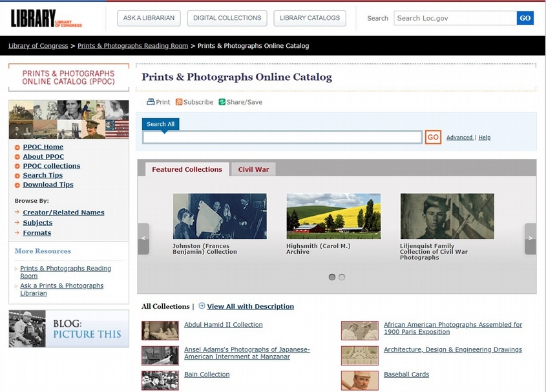Open the Help link
The image size is (546, 392).
point(485,138)
